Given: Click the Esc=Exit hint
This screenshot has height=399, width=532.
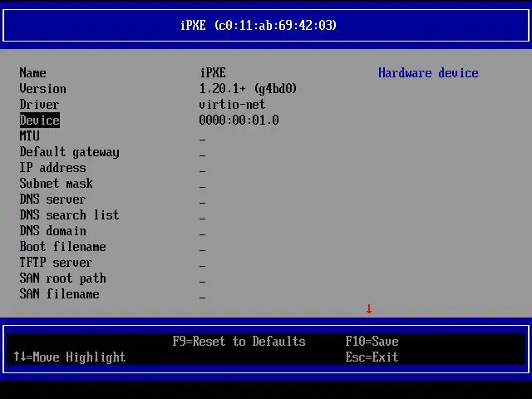Looking at the screenshot, I should coord(372,357).
